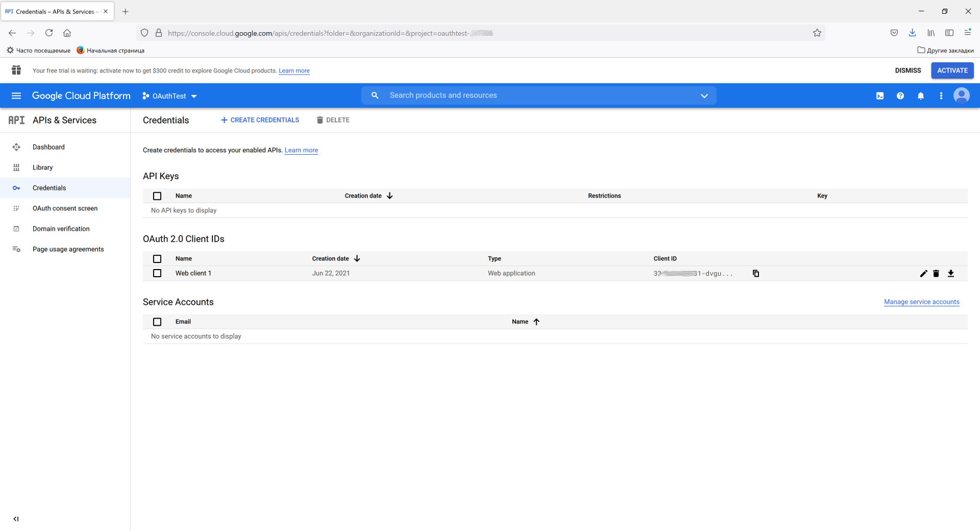Open the three-dot settings menu in top bar
Screen dimensions: 980x531
click(x=941, y=96)
